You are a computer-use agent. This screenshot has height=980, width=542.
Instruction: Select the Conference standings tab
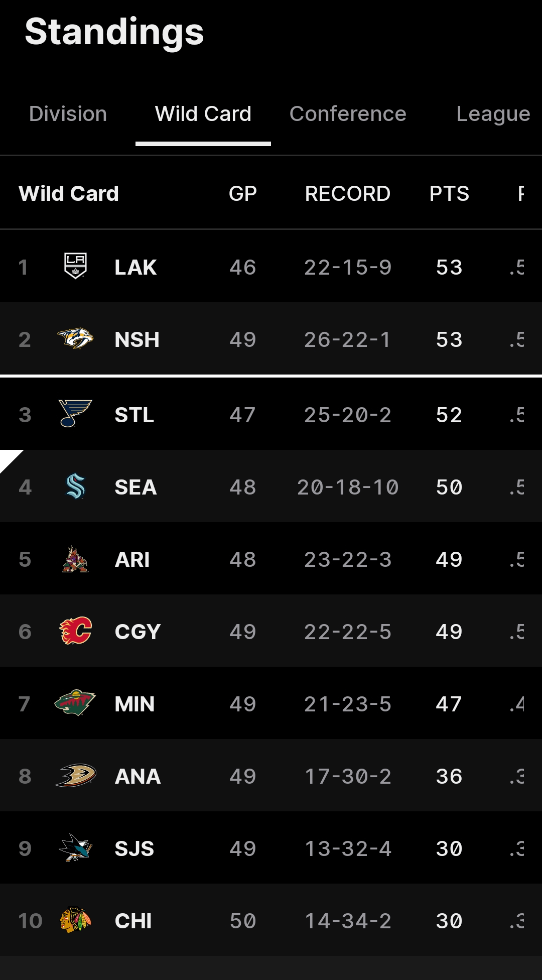tap(348, 114)
